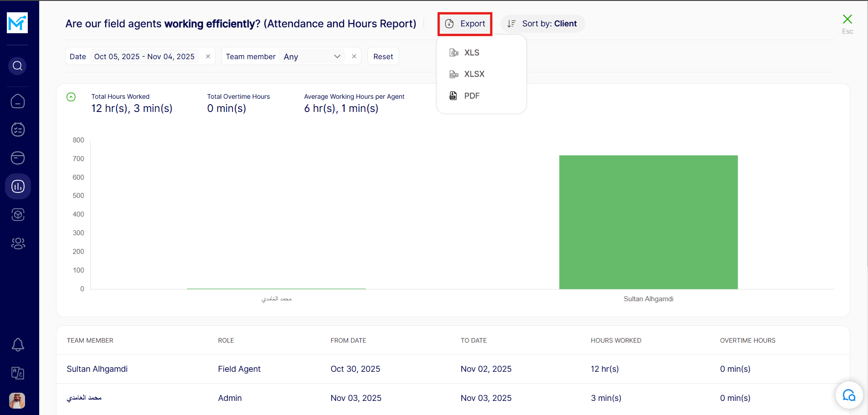Open the package box icon in the sidebar
The image size is (868, 415).
coord(18,214)
